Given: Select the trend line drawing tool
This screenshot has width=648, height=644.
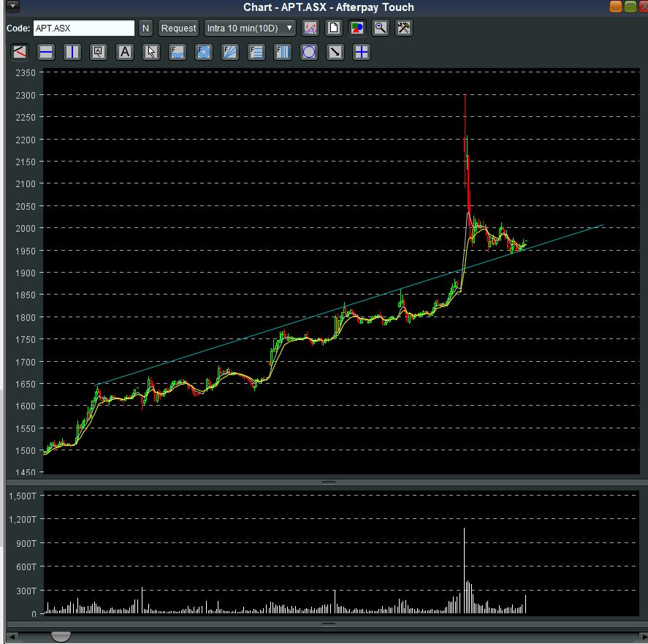Looking at the screenshot, I should pos(20,52).
